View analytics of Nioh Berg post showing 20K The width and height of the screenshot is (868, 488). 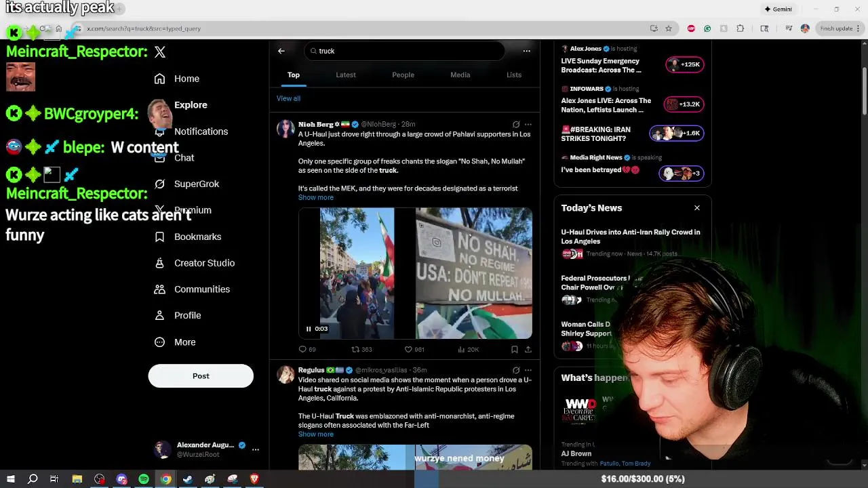[468, 350]
